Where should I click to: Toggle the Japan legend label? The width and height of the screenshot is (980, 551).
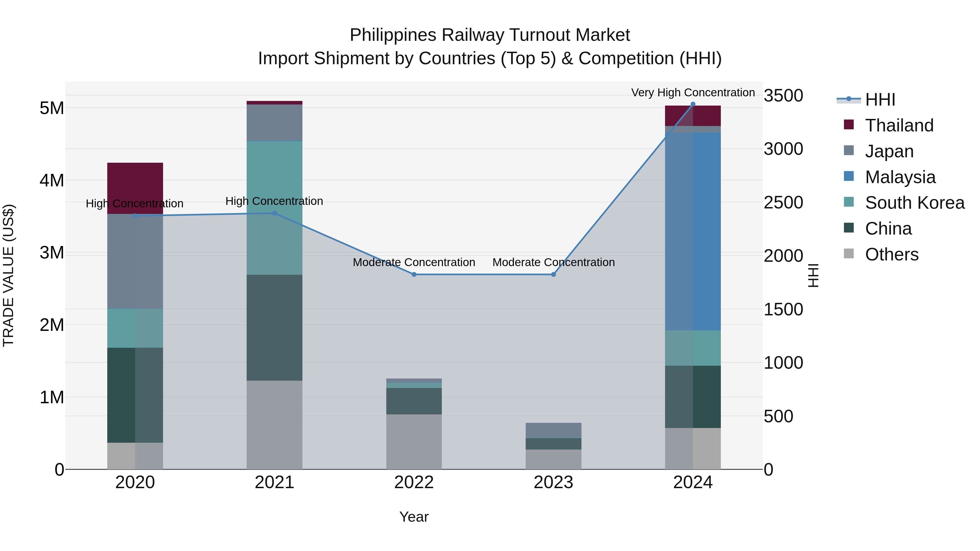pyautogui.click(x=889, y=151)
